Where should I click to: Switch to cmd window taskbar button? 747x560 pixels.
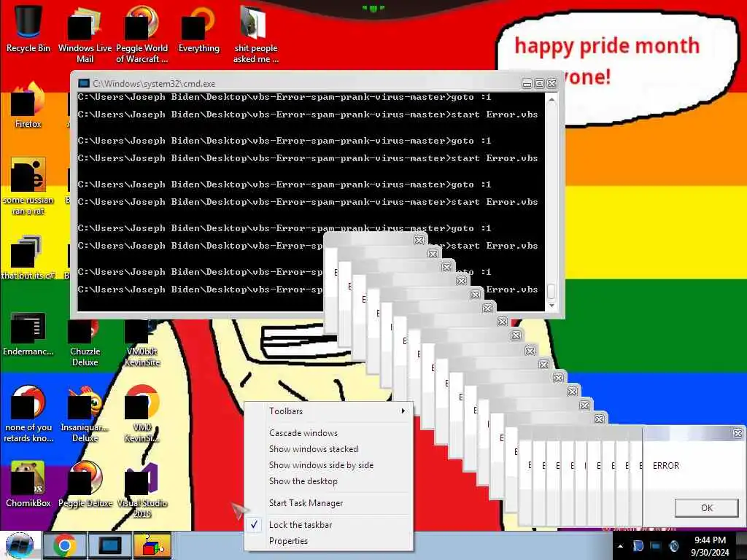pyautogui.click(x=109, y=545)
